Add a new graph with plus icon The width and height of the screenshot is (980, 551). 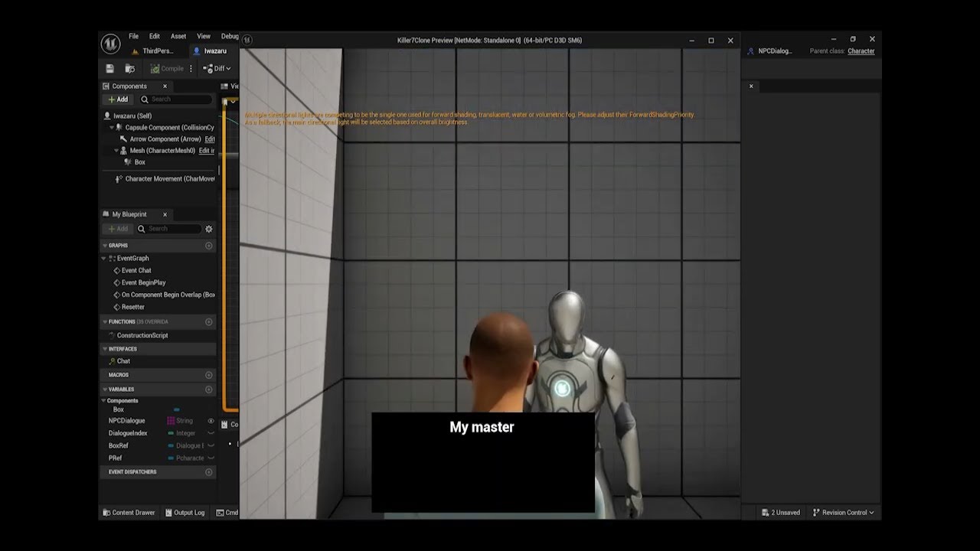coord(209,246)
